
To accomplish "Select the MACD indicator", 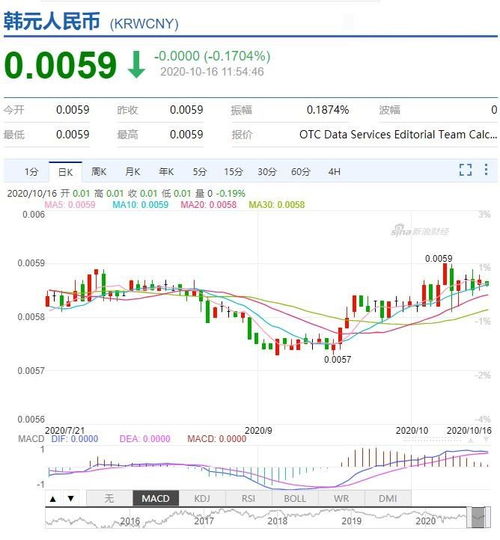I will (156, 498).
